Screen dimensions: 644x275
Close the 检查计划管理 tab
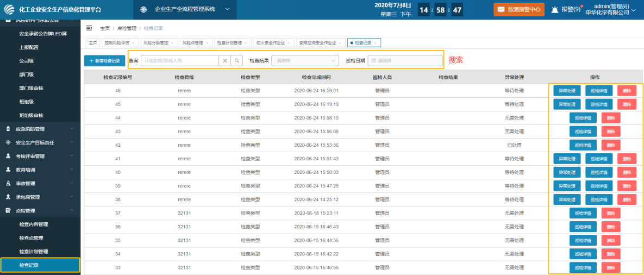[245, 43]
